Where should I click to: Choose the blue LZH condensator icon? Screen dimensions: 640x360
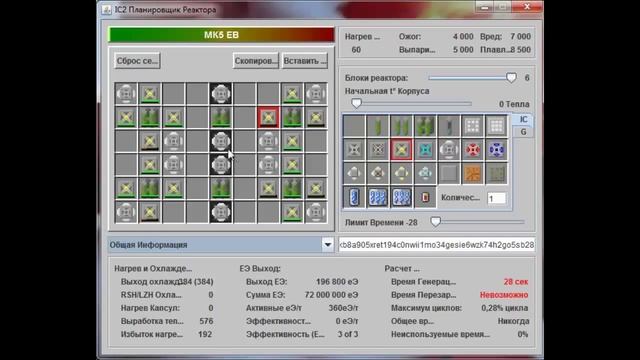[x=496, y=150]
